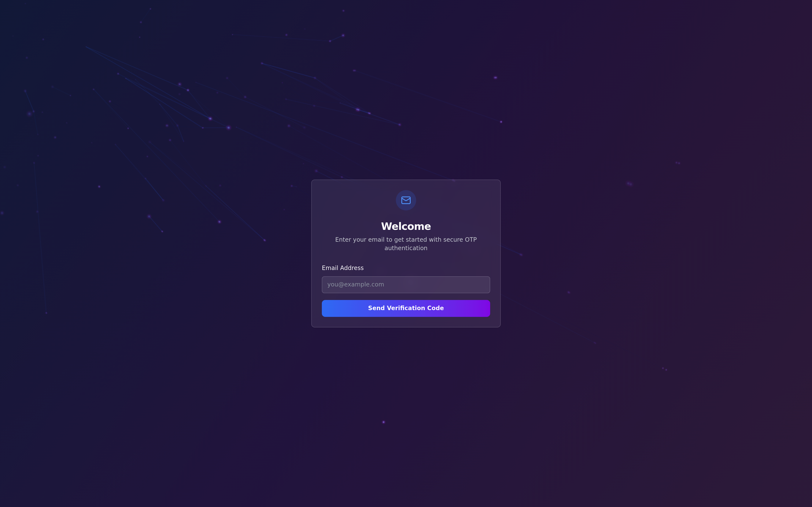Screen dimensions: 812x507
Task: Click the word 'authentication' in the subtitle
Action: [x=406, y=248]
